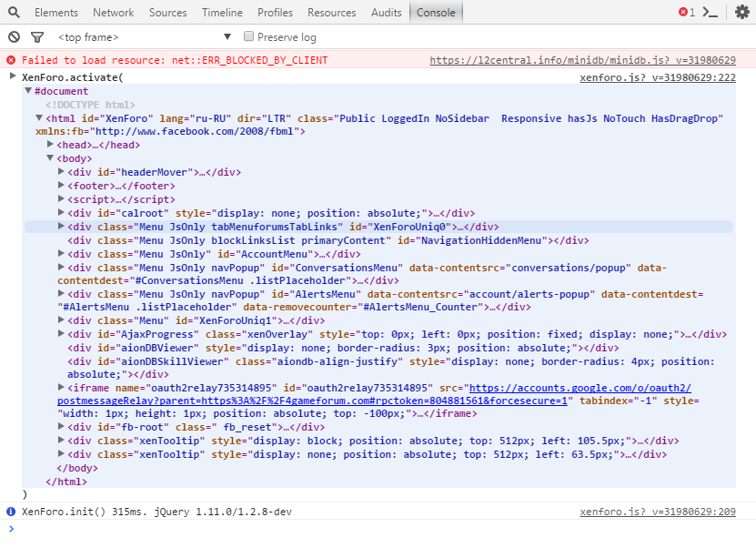Screen dimensions: 756x548
Task: Collapse the html id=XenForo node
Action: (x=39, y=117)
